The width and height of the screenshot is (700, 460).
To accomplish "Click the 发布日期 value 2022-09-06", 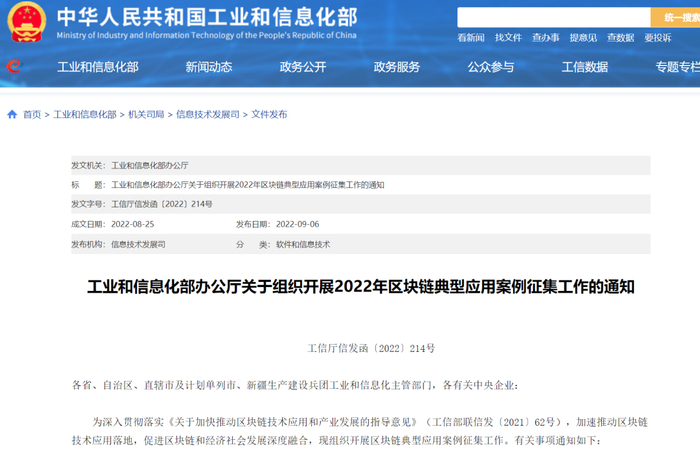I will [298, 224].
